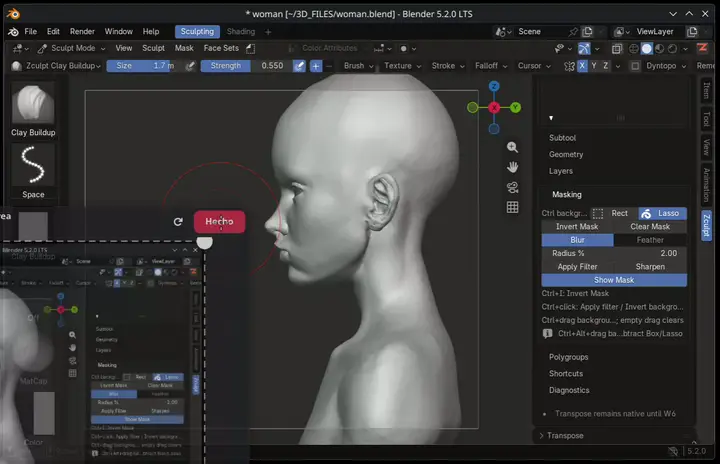Click the green Y axis on navigation gizmo
The image size is (720, 464).
click(x=516, y=108)
